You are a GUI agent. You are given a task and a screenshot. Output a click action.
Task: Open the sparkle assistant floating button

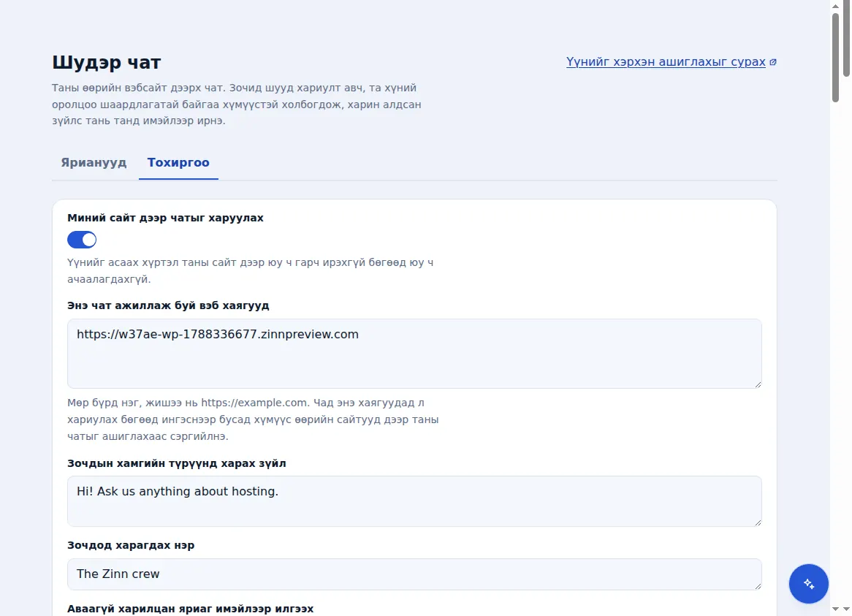pyautogui.click(x=809, y=583)
